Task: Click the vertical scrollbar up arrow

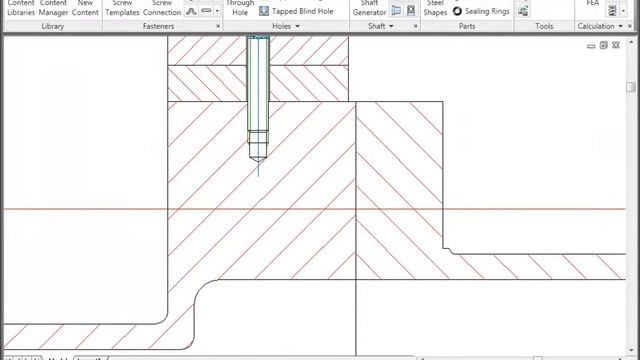Action: pos(631,42)
